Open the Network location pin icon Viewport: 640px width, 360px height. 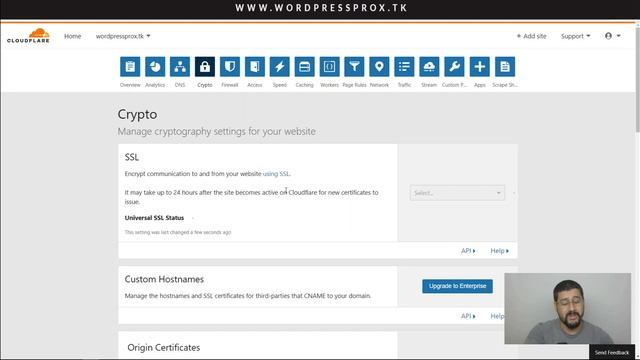[379, 67]
